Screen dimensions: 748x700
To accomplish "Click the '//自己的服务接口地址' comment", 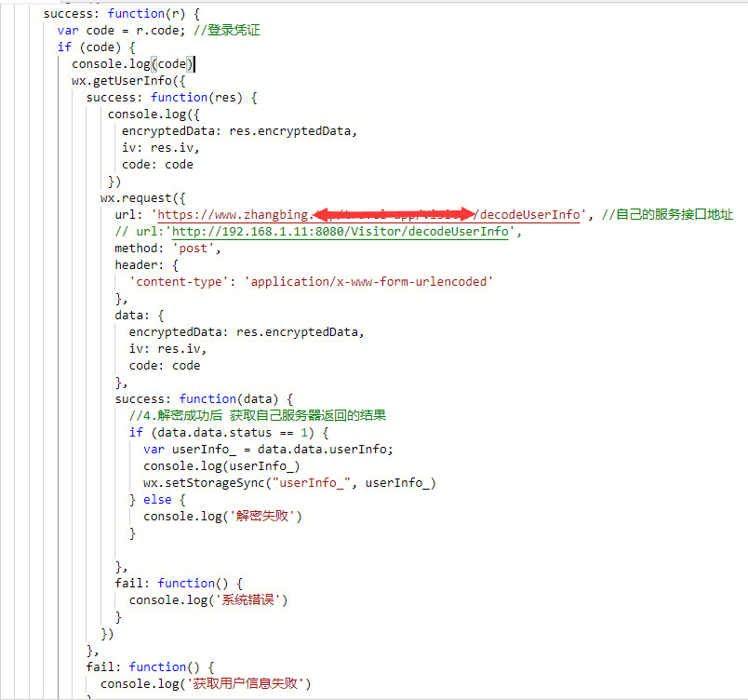I will pyautogui.click(x=667, y=215).
